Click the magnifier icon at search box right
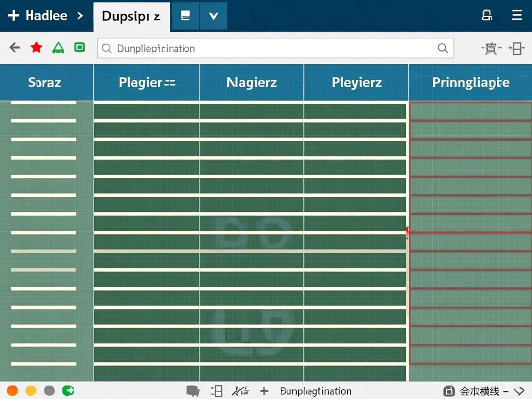 pyautogui.click(x=442, y=48)
